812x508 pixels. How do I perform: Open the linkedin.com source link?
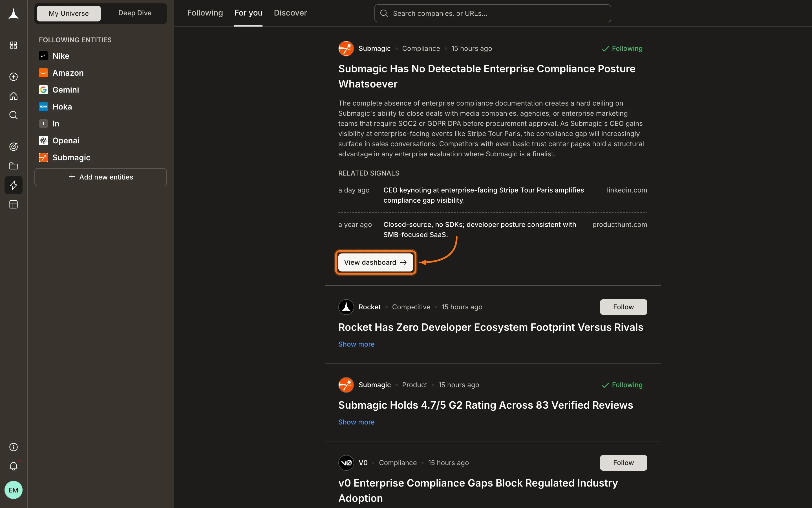(627, 190)
